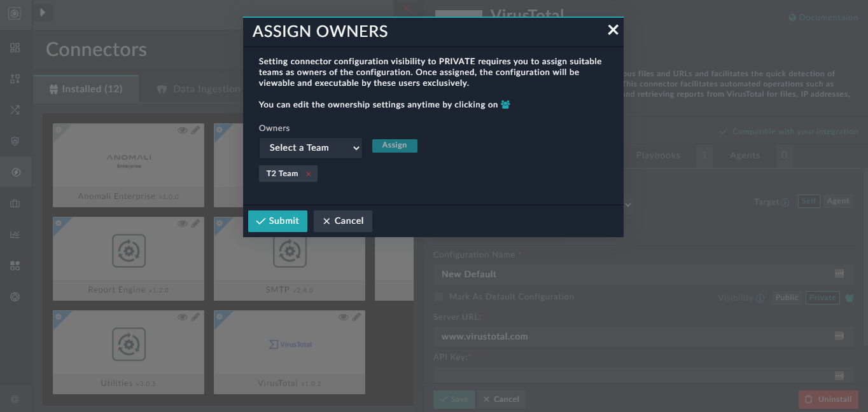The image size is (868, 412).
Task: Remove T2 Team using its x marker
Action: [x=307, y=173]
